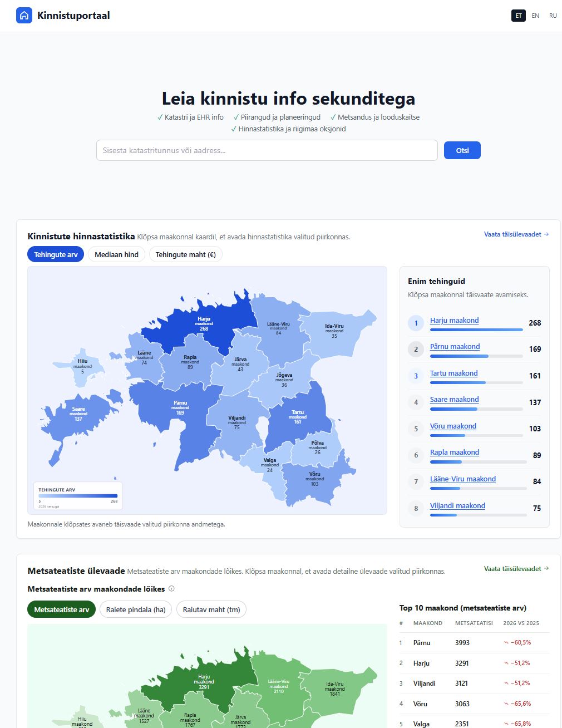The width and height of the screenshot is (562, 728).
Task: Open Saare maakond link in ranking
Action: 454,399
